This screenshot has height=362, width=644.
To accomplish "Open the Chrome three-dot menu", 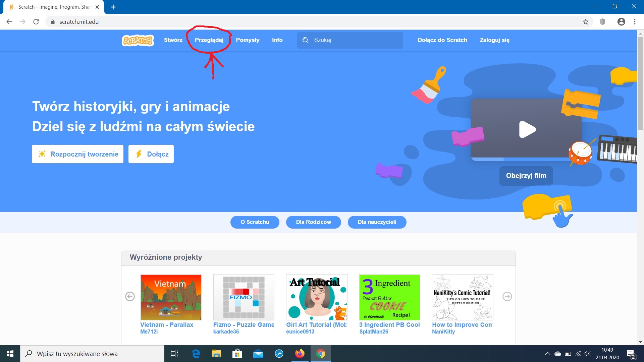I will [635, 22].
